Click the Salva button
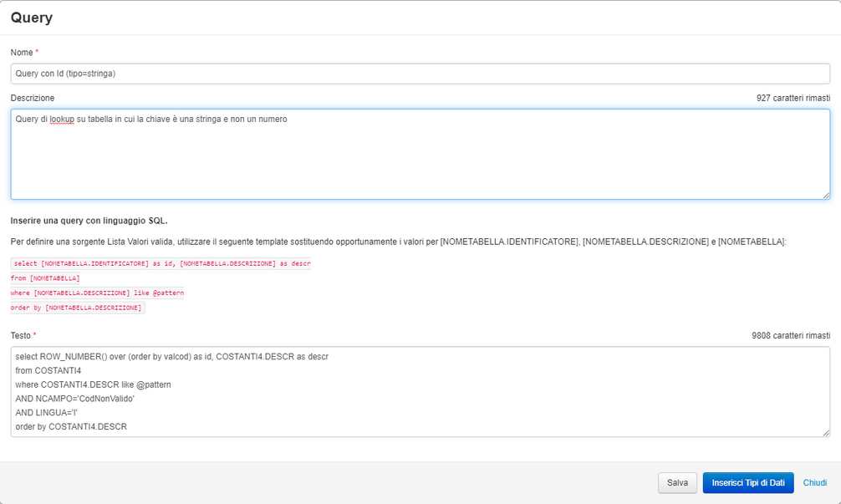Viewport: 841px width, 504px height. pos(677,482)
